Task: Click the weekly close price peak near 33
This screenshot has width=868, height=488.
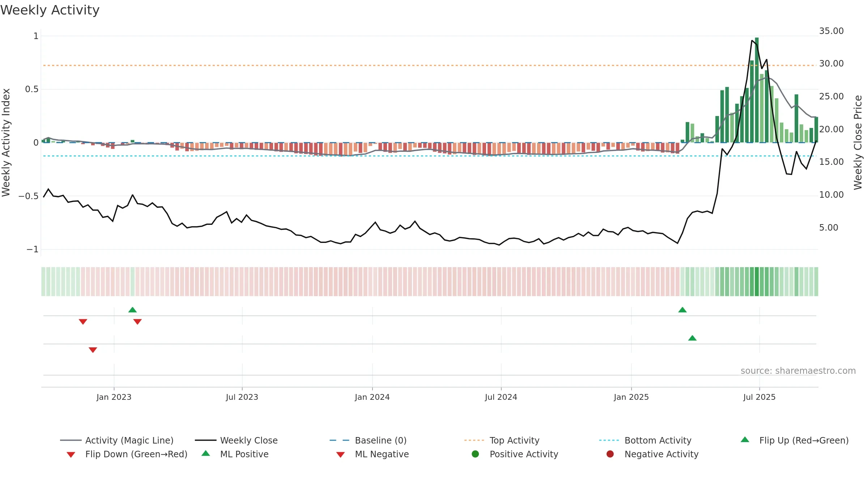Action: pos(752,40)
